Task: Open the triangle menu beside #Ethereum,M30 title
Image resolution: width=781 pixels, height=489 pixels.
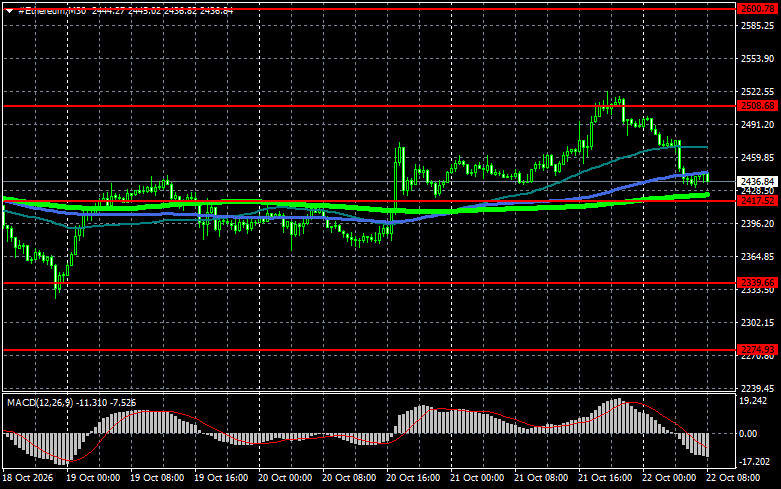Action: click(x=9, y=10)
